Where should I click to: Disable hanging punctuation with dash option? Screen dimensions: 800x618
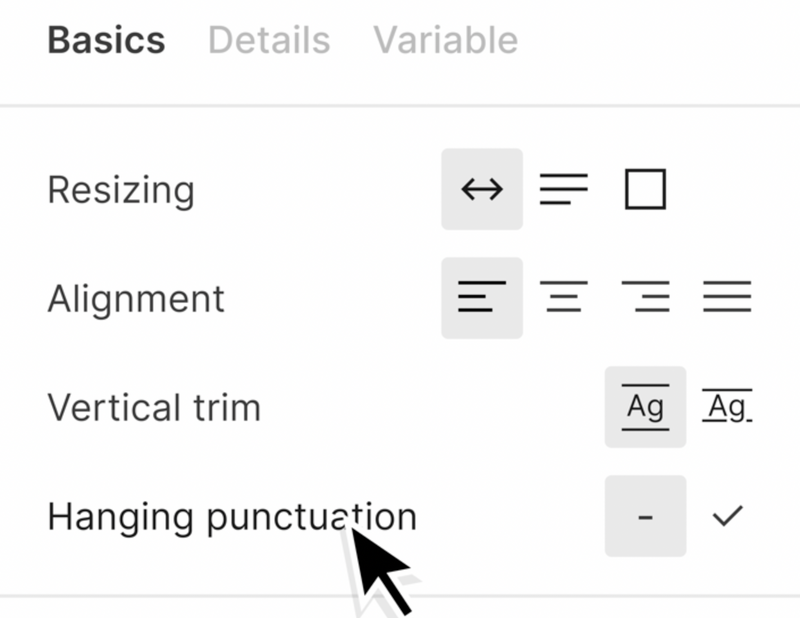[645, 516]
